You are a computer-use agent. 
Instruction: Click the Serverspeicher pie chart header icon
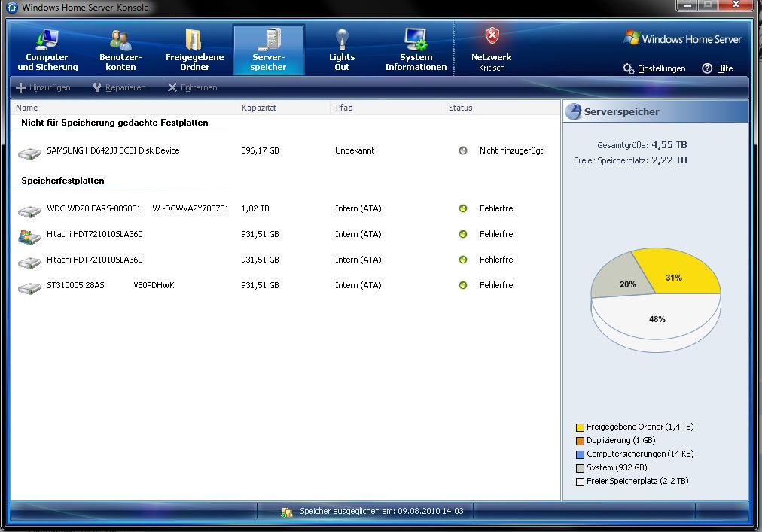(574, 111)
